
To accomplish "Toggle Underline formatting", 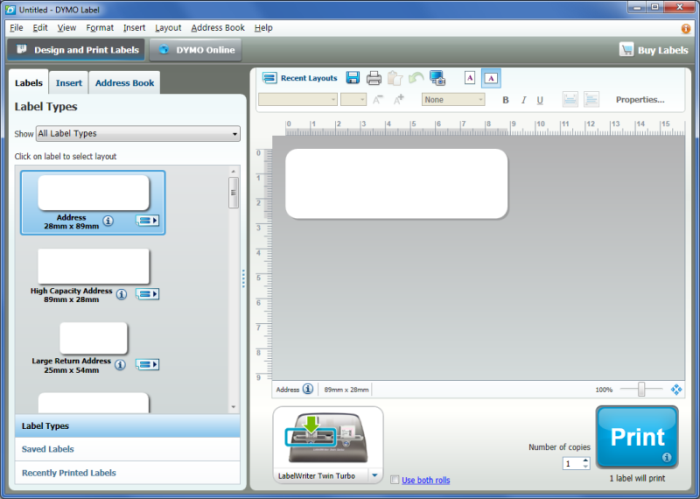I will [x=540, y=100].
